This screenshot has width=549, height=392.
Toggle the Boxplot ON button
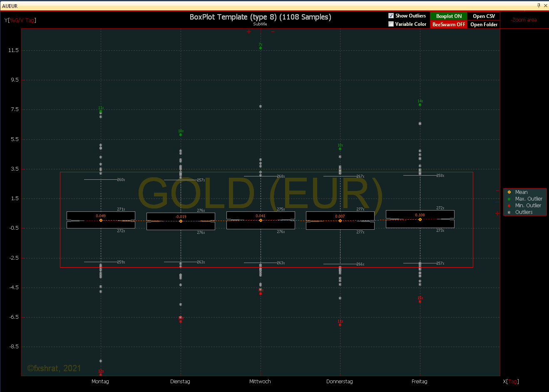tap(449, 16)
